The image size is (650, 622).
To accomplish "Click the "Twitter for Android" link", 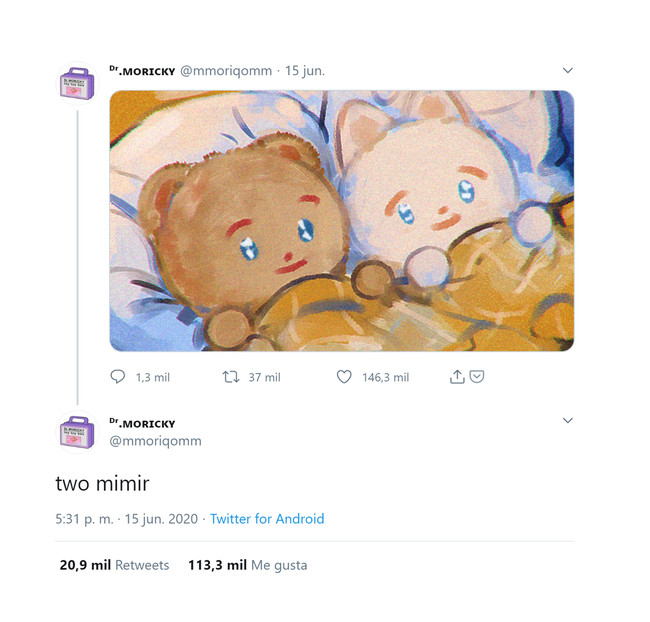I will tap(266, 519).
